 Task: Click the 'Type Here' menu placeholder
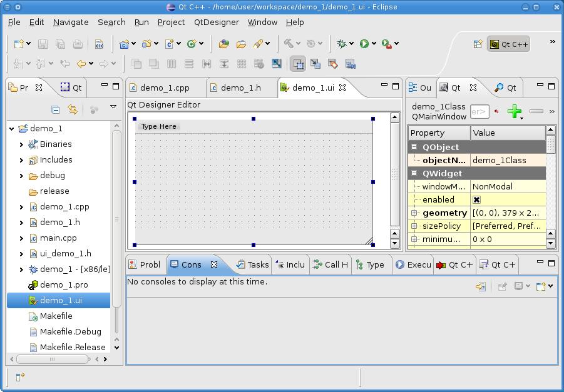point(159,126)
